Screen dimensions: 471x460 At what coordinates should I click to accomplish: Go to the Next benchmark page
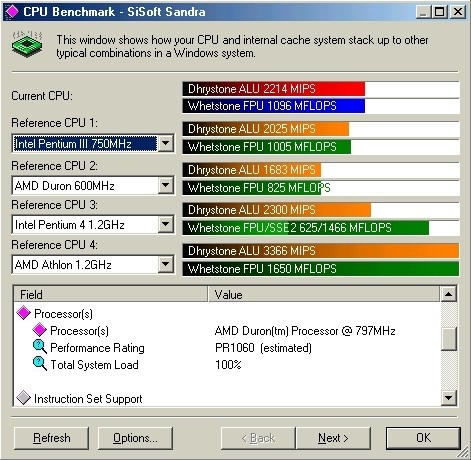[333, 438]
